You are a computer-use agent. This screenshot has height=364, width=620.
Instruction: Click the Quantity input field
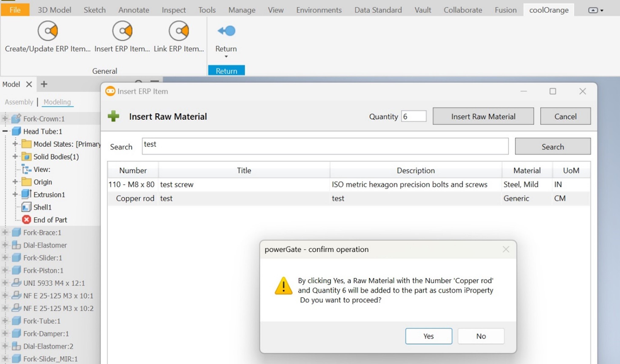click(414, 116)
